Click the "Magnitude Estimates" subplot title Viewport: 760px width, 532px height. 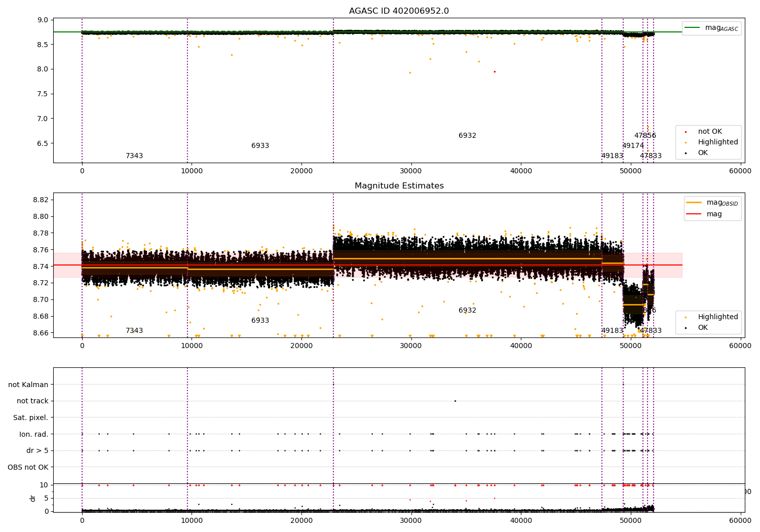[x=399, y=186]
